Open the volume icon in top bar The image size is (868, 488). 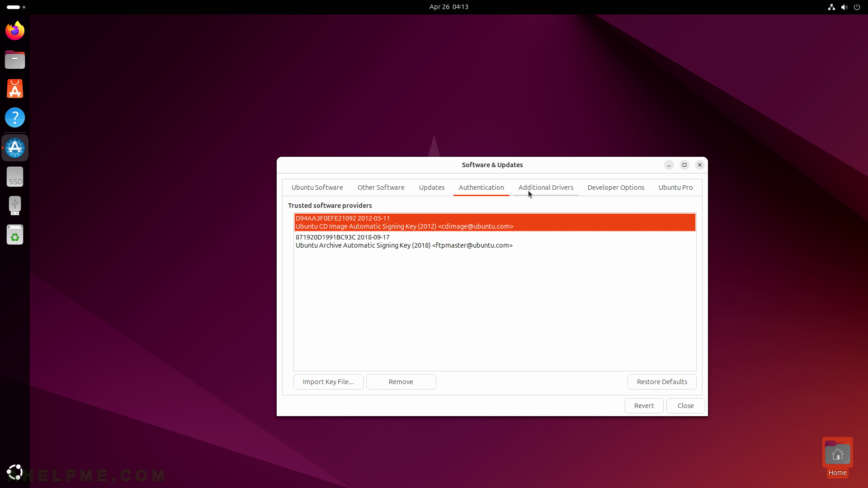844,7
